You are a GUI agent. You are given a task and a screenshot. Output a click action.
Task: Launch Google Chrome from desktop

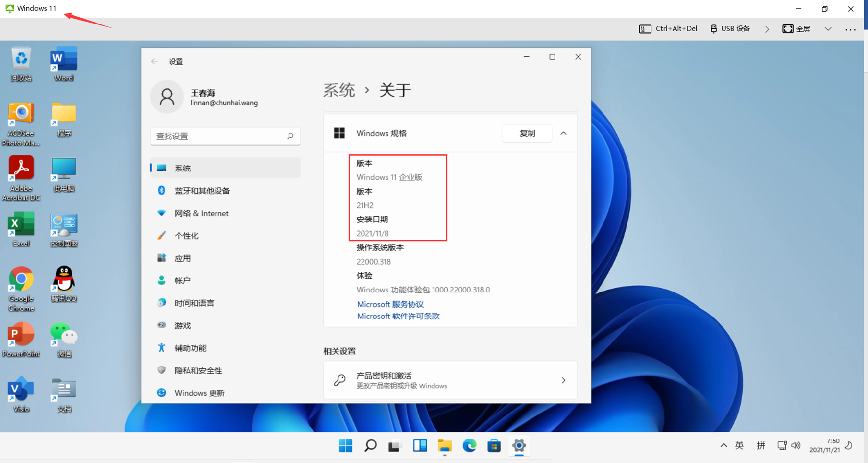[21, 289]
